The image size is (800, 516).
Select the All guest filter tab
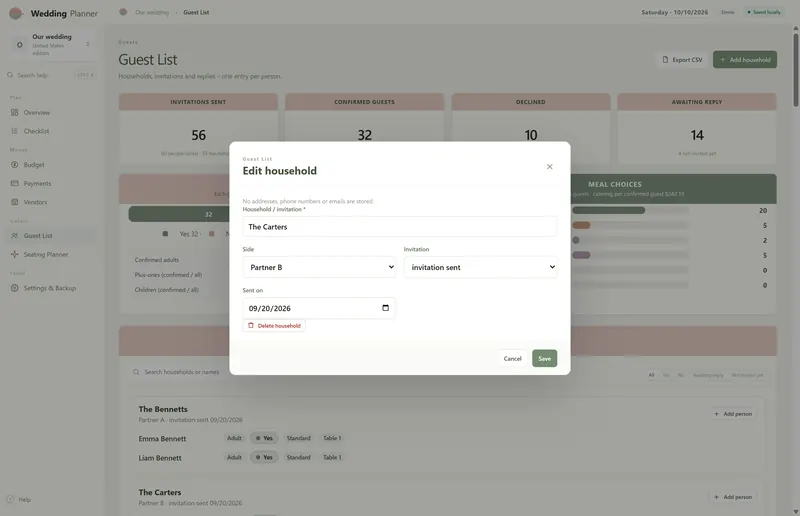(x=651, y=375)
